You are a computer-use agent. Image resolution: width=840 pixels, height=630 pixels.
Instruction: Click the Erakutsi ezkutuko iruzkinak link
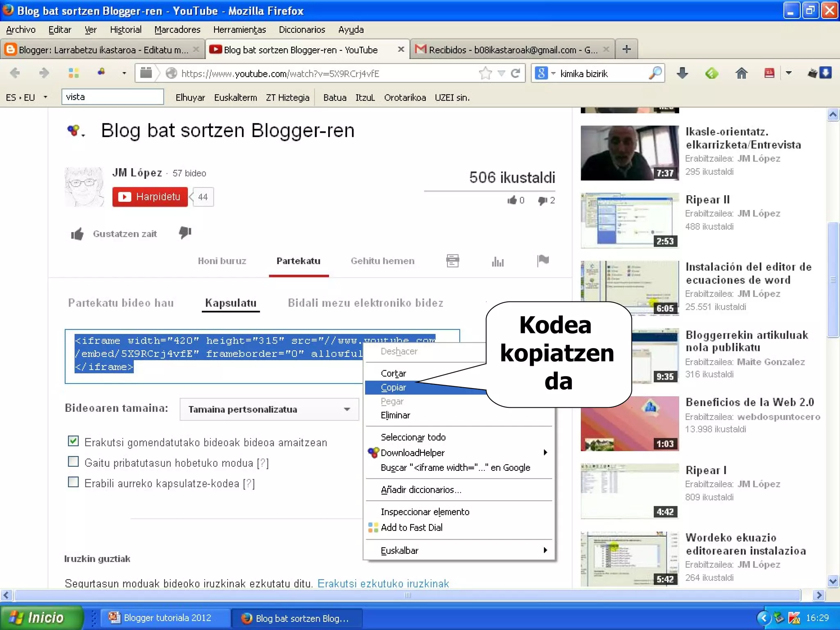[x=383, y=583]
